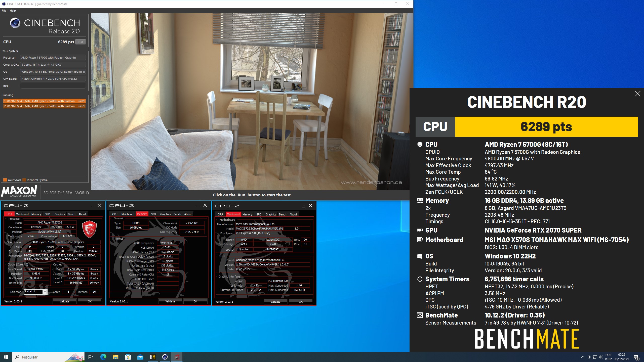Click the GFX Board RTX 2070 SUPER field
This screenshot has width=644, height=362.
click(53, 79)
